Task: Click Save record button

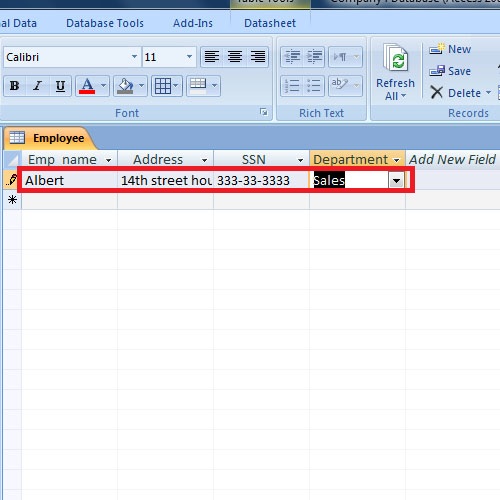Action: click(450, 71)
